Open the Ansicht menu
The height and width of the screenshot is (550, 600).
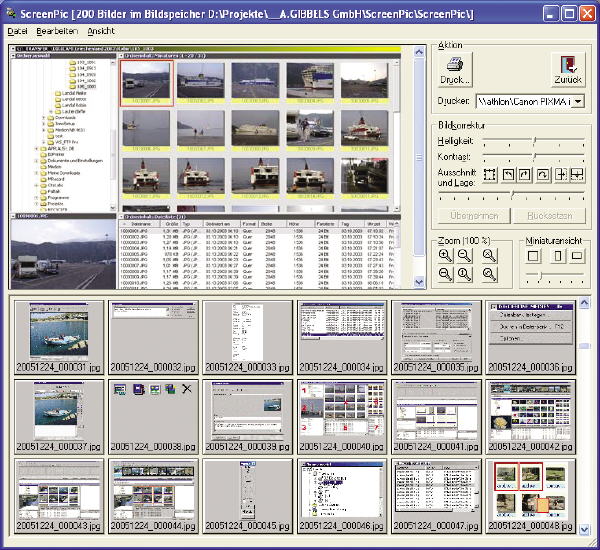point(101,31)
